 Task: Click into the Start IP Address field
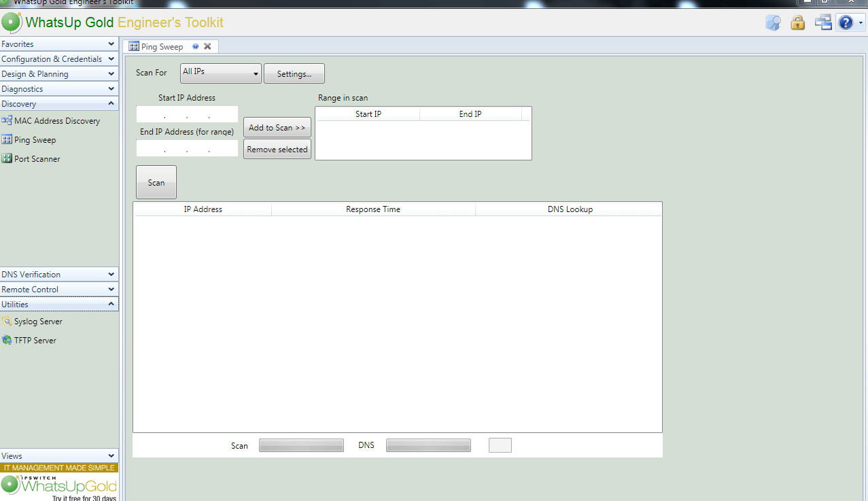coord(187,114)
